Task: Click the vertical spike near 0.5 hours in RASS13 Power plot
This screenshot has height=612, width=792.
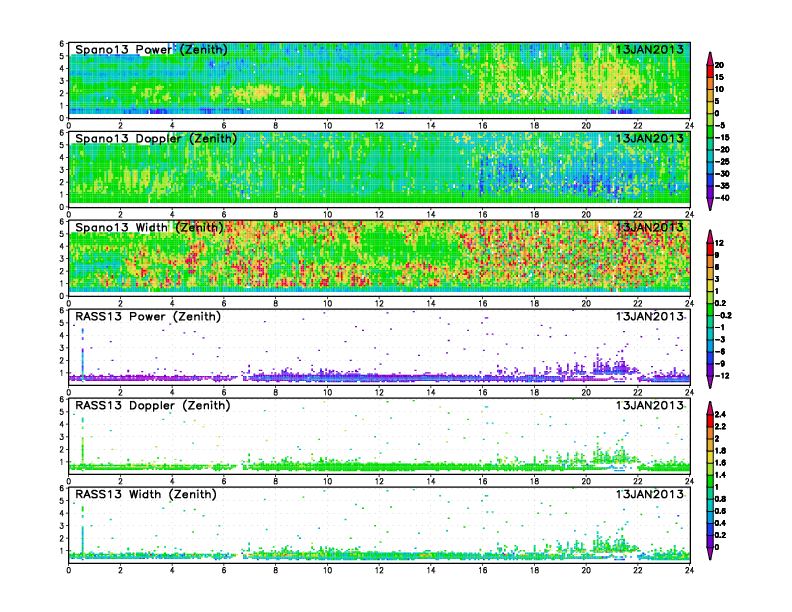Action: 82,353
